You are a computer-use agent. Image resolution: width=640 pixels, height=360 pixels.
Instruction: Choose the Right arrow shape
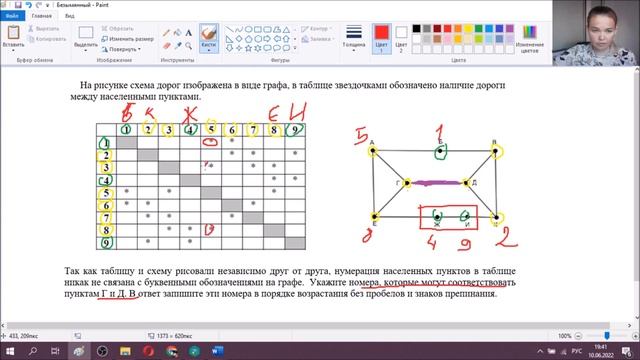click(267, 39)
